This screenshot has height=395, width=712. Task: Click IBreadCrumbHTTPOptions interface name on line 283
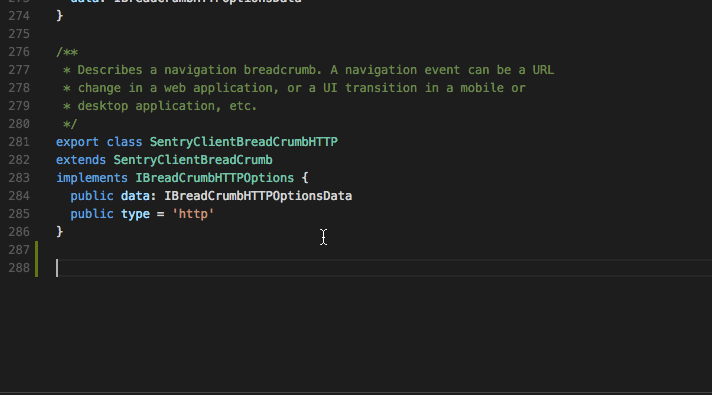coord(215,178)
